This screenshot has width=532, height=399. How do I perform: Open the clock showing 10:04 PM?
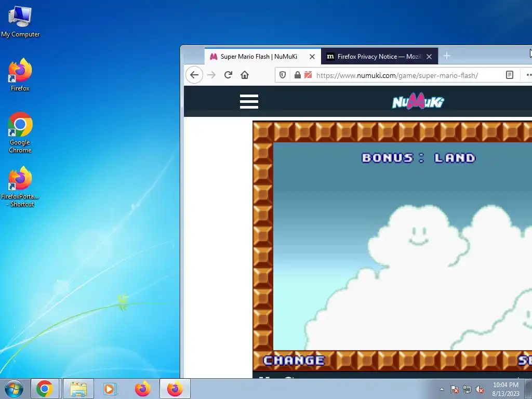tap(506, 389)
